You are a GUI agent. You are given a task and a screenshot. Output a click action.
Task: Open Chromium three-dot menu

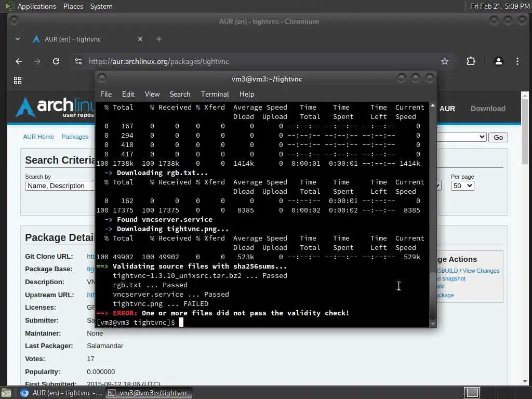(517, 61)
